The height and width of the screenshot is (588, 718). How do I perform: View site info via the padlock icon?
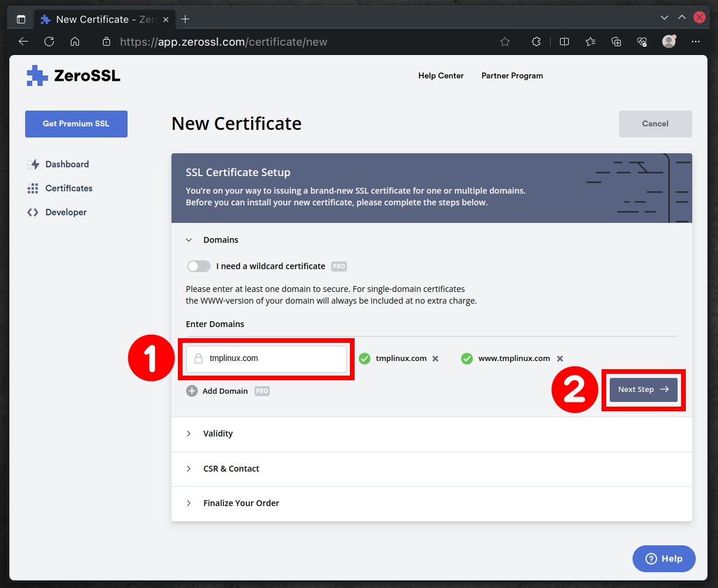106,42
